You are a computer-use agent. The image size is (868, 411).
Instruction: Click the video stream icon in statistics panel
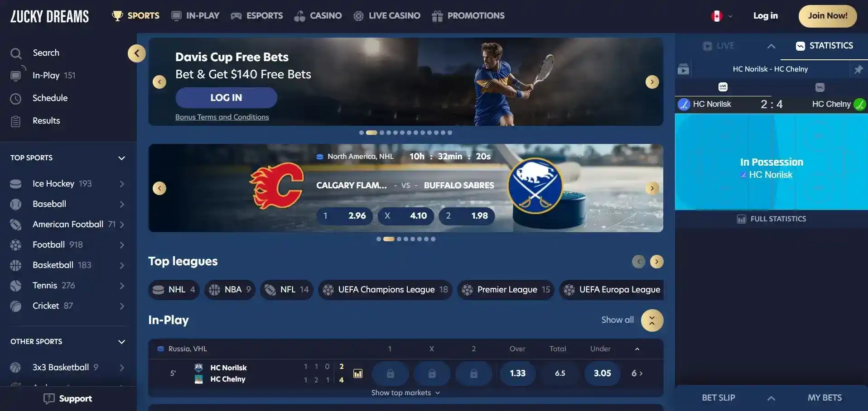click(683, 69)
